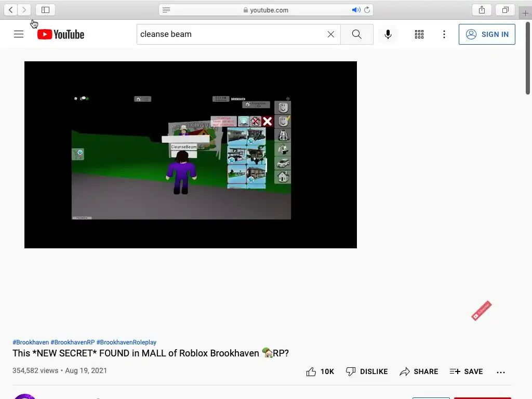The image size is (532, 399).
Task: Dislike the video with thumbs-down
Action: (x=366, y=371)
